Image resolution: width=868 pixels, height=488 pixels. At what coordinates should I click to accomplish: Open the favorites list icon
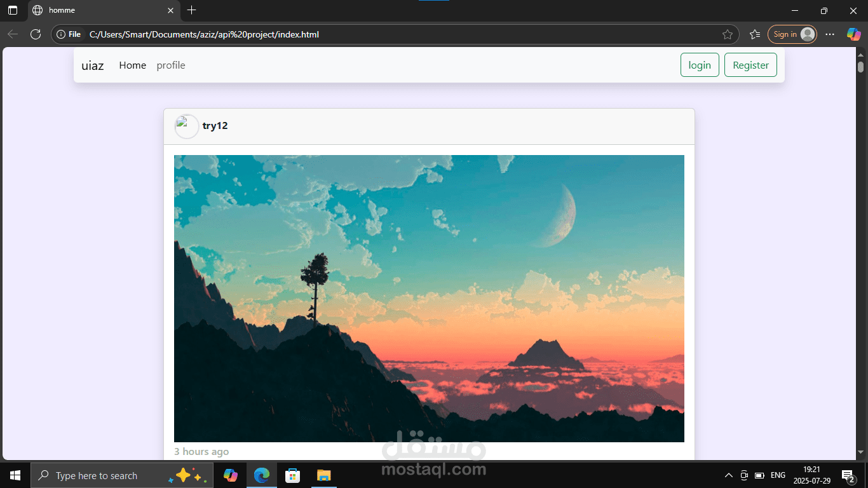click(x=755, y=34)
